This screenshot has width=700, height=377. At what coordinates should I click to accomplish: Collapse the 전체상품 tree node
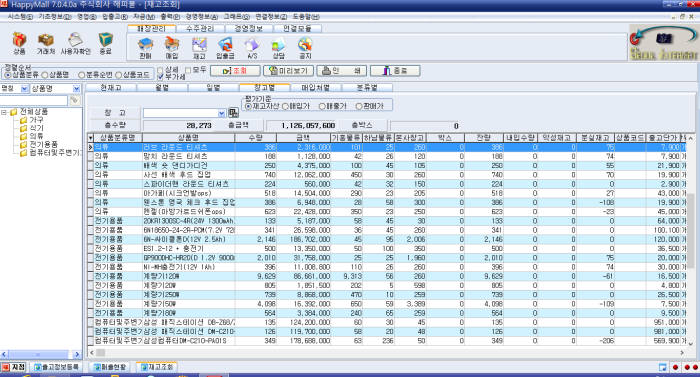coord(4,112)
